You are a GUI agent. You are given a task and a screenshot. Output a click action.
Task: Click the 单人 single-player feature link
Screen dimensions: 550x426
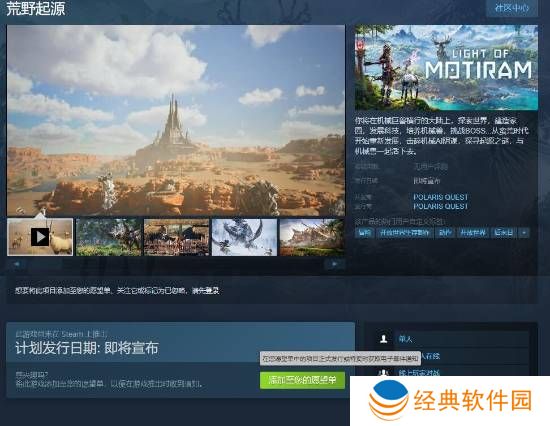pyautogui.click(x=405, y=339)
